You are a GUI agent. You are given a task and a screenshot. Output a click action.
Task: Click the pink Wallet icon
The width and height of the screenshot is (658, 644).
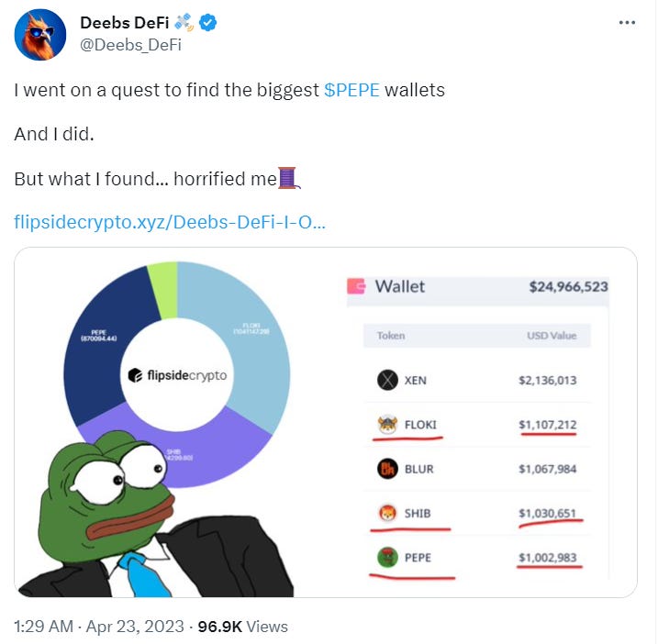(x=357, y=286)
